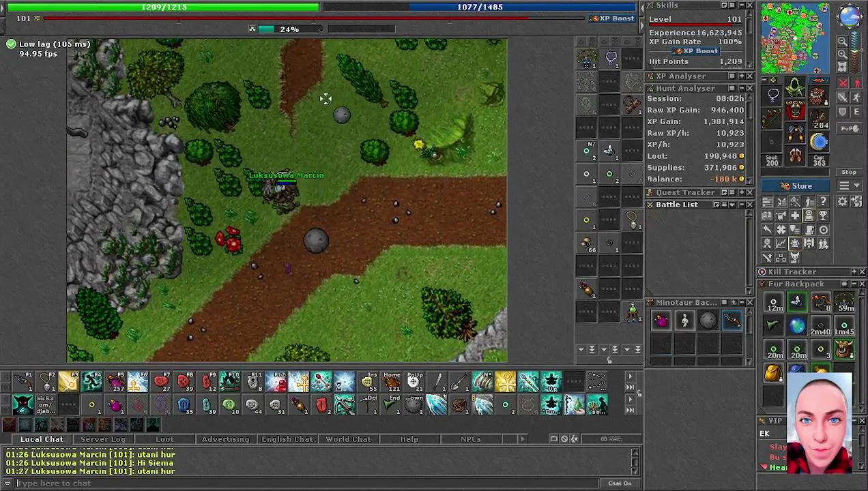
Task: Open the help question mark icon
Action: click(x=824, y=202)
